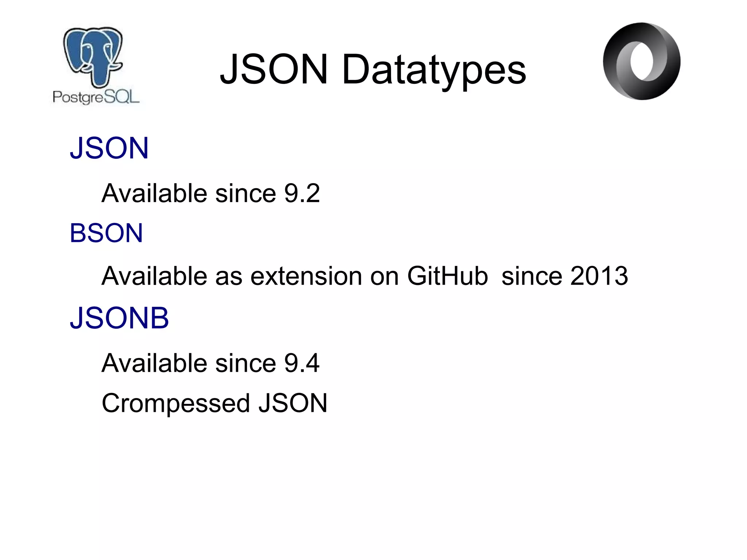The width and height of the screenshot is (747, 560).
Task: Click the PostgreSQL wordmark under the elephant
Action: tap(96, 97)
